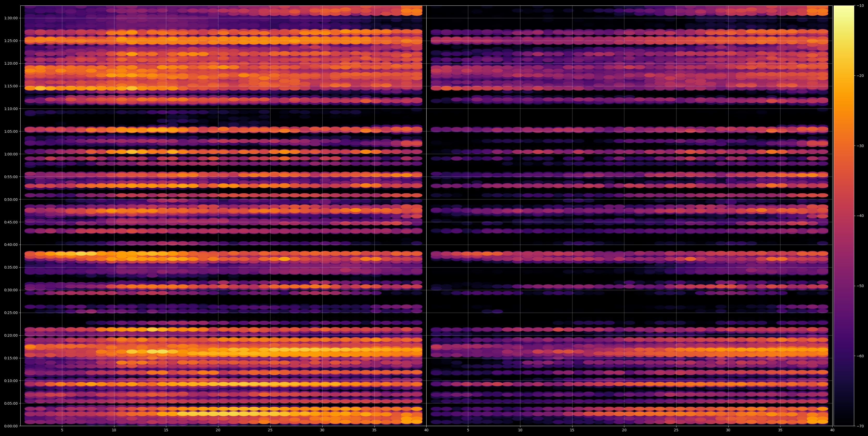Screen dimensions: 868x436
Task: Click x-axis label 15 of the left heatmap
Action: click(166, 430)
